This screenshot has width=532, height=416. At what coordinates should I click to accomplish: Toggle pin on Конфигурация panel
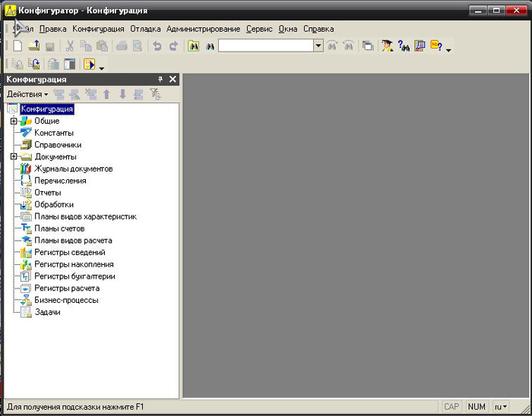(x=160, y=79)
